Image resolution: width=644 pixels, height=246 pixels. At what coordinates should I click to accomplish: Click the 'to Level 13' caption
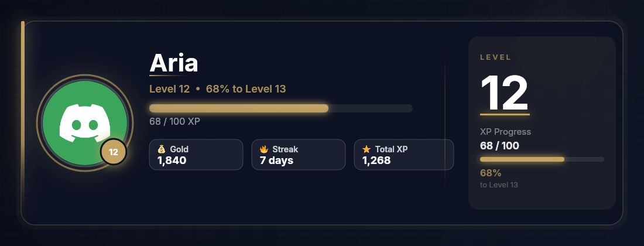coord(499,185)
